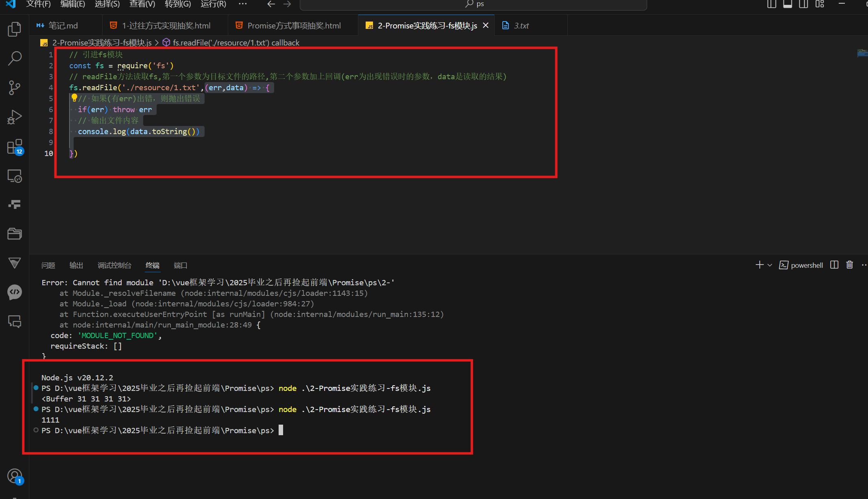Switch to the 3.txt editor tab
This screenshot has height=499, width=868.
pyautogui.click(x=521, y=26)
